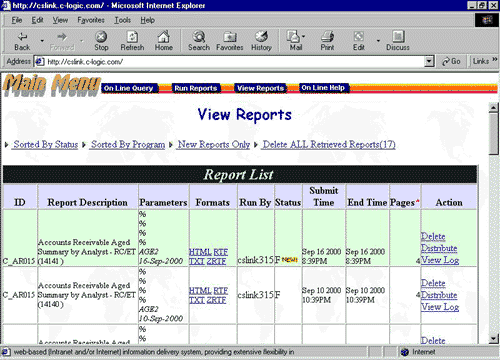Distribute the Sep 10 2000 report

click(x=439, y=295)
